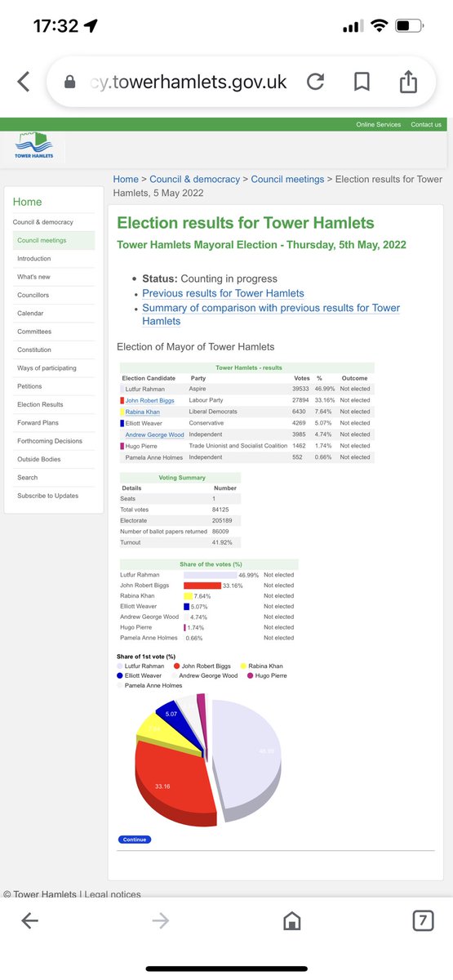Open Petitions in sidebar
The height and width of the screenshot is (980, 453).
point(29,386)
